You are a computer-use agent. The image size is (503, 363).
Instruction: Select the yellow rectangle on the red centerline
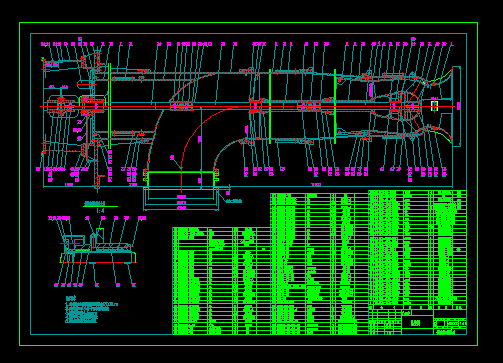[434, 106]
